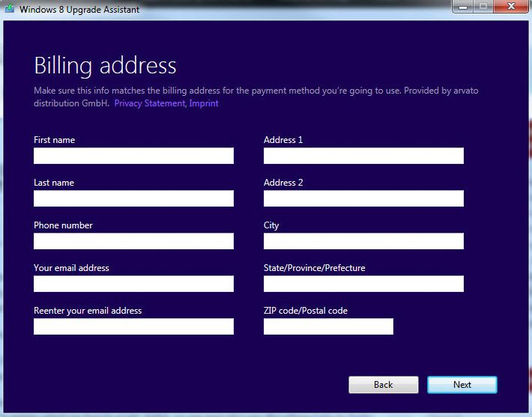Viewport: 532px width, 417px height.
Task: Click the Your email address field
Action: pos(133,284)
